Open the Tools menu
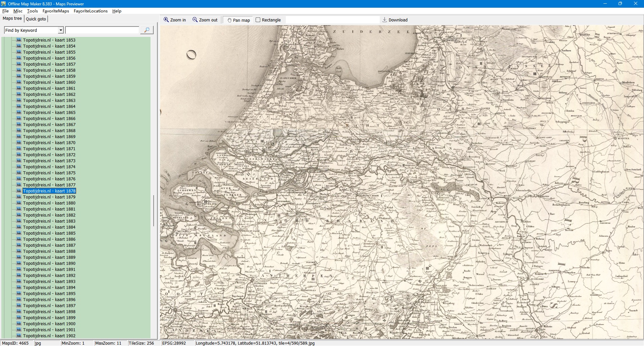 [x=32, y=11]
